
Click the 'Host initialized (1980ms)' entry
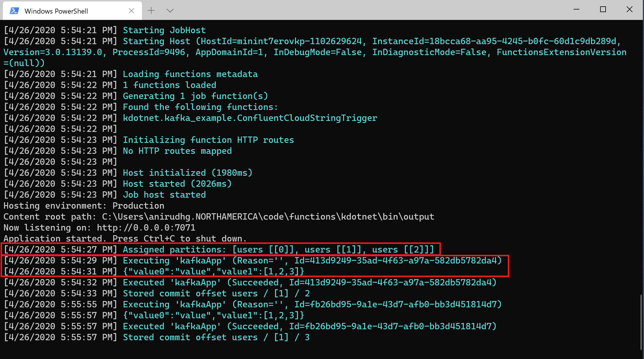click(188, 172)
